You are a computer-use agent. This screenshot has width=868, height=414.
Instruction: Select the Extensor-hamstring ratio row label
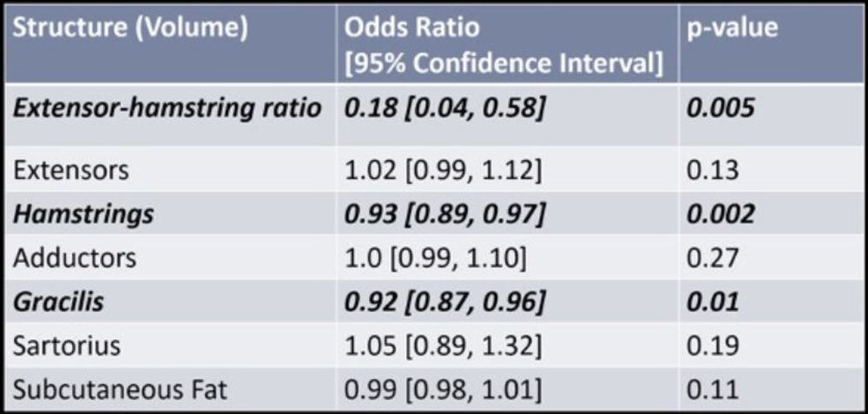168,108
